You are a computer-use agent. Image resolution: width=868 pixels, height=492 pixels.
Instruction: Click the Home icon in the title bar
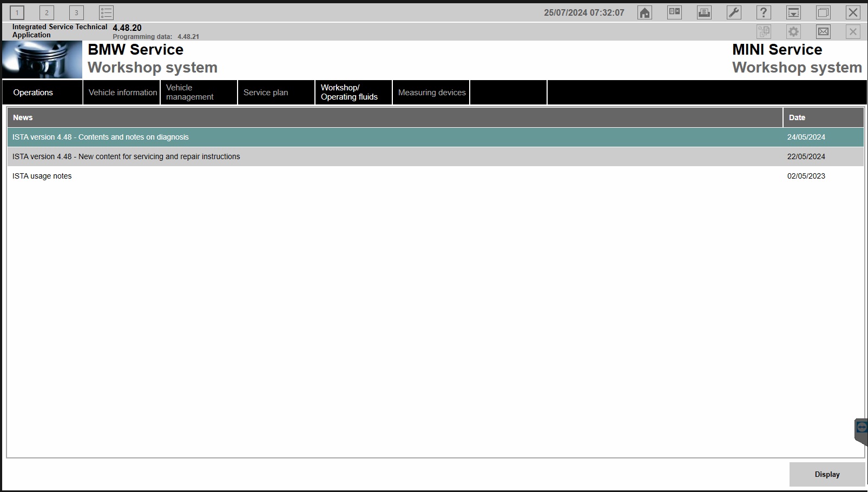645,12
